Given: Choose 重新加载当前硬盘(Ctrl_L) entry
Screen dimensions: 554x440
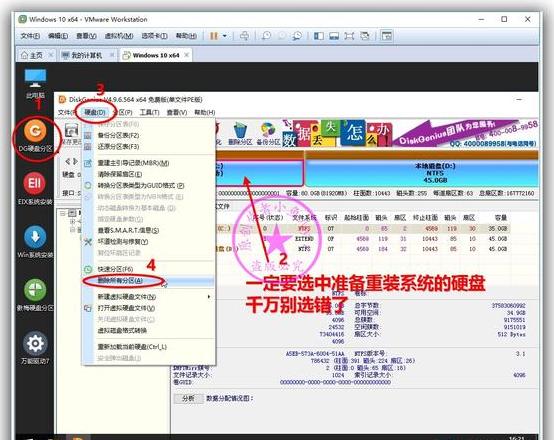Looking at the screenshot, I should click(x=148, y=347).
